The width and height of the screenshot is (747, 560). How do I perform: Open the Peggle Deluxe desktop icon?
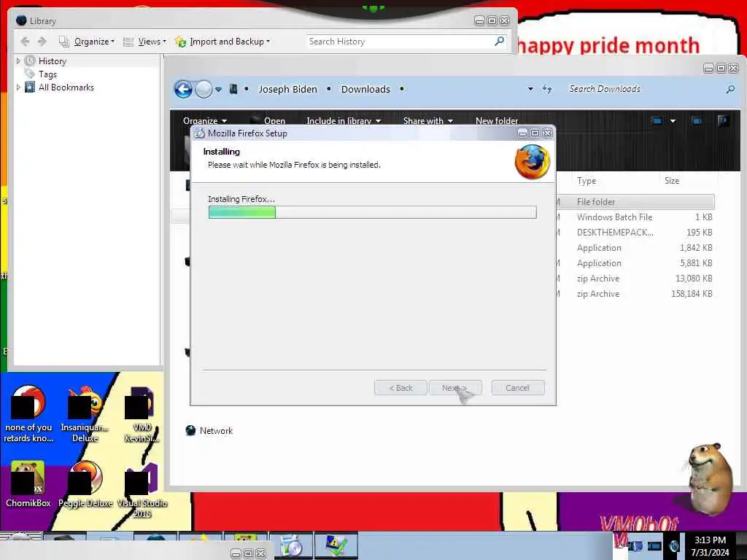click(x=85, y=484)
